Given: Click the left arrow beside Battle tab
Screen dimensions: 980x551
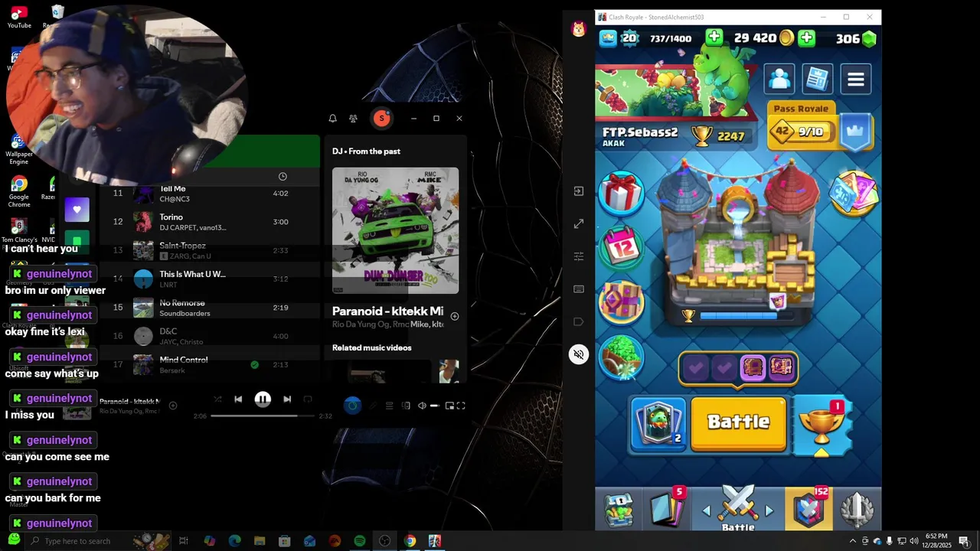Looking at the screenshot, I should point(706,511).
